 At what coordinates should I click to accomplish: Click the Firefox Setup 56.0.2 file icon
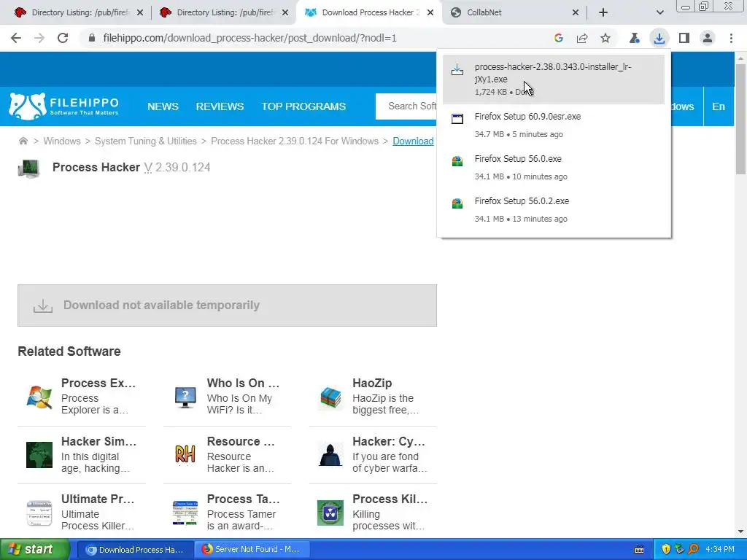coord(457,203)
